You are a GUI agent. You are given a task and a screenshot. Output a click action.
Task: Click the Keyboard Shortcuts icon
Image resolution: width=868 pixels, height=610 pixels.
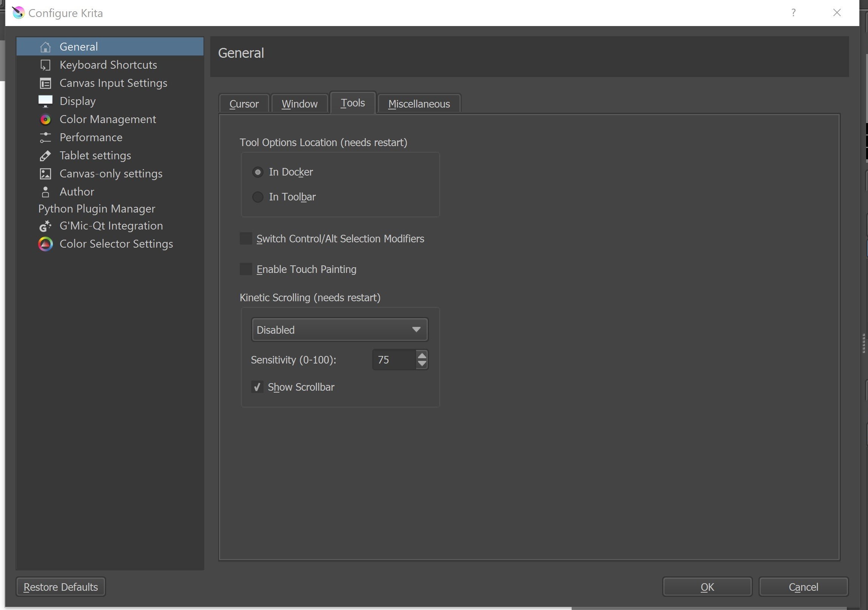[45, 65]
